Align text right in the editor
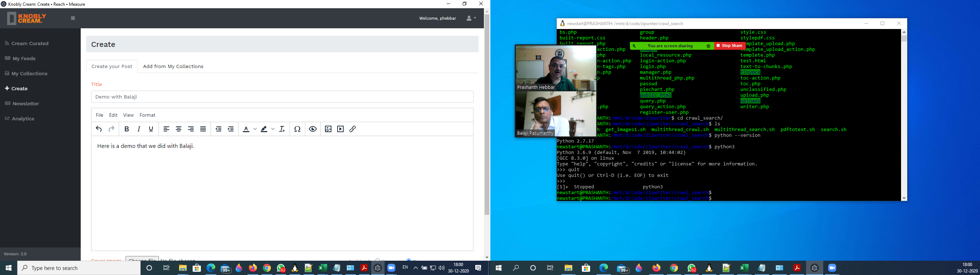The height and width of the screenshot is (275, 980). (191, 129)
